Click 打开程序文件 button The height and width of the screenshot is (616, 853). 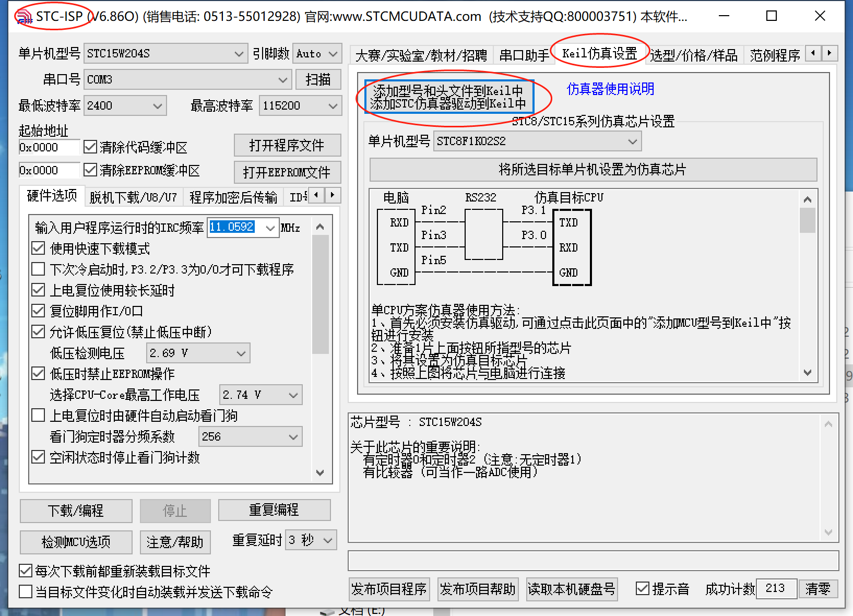[x=287, y=145]
